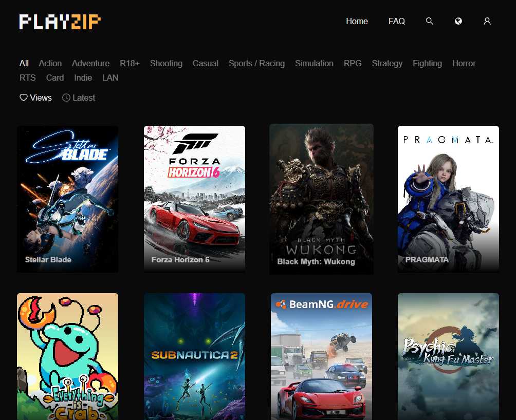Sort by Views with the heart icon
The width and height of the screenshot is (516, 420).
(35, 98)
